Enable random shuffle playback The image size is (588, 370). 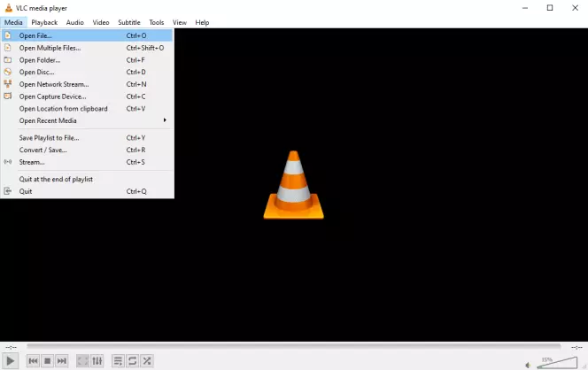[147, 360]
